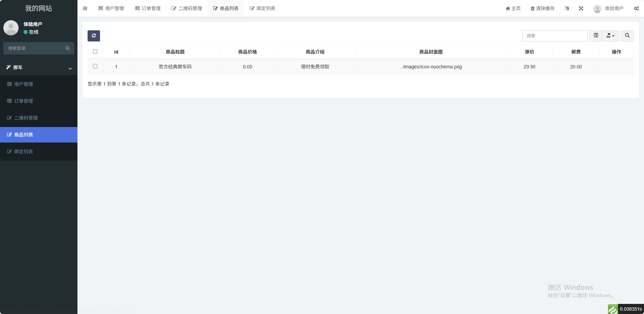Click the fullscreen toggle icon
Screen dimensions: 644x314
(x=581, y=8)
